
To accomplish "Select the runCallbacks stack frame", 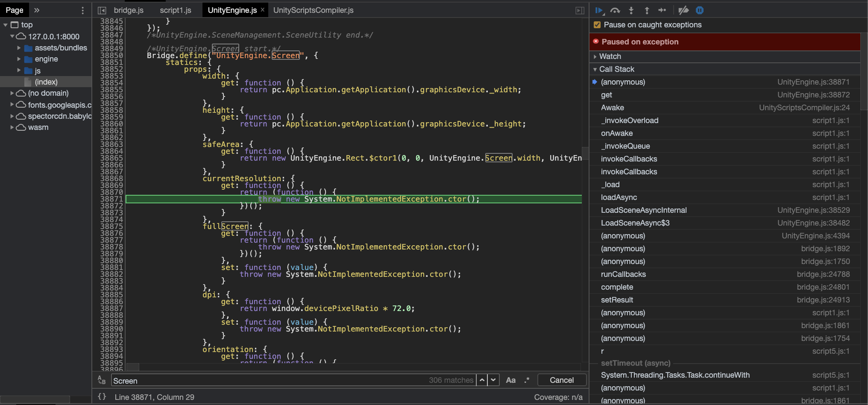I will (x=724, y=274).
